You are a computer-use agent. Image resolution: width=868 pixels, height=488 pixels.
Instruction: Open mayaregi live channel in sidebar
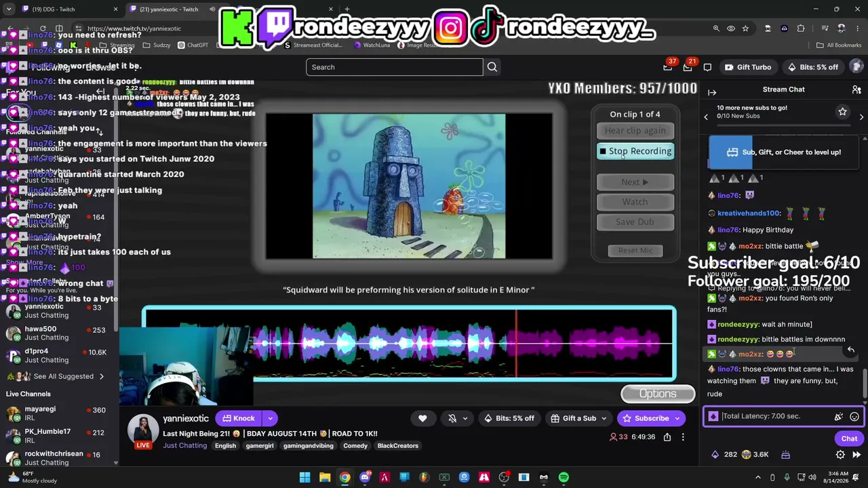coord(58,413)
